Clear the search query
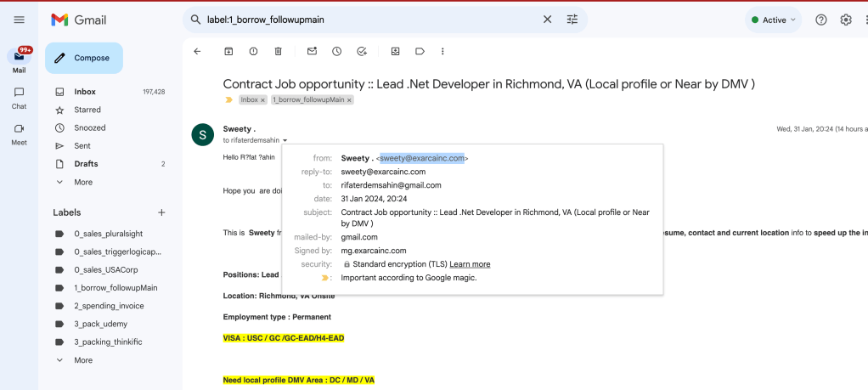 tap(547, 20)
